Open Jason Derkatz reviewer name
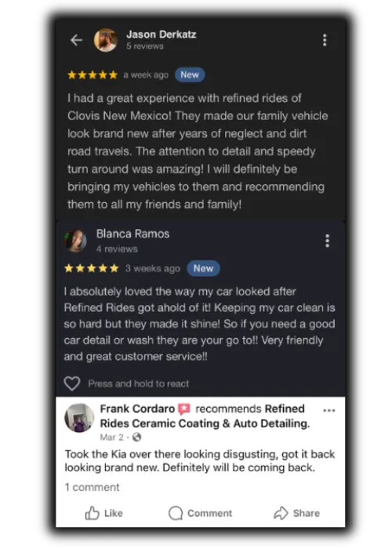The height and width of the screenshot is (549, 392). pyautogui.click(x=162, y=35)
